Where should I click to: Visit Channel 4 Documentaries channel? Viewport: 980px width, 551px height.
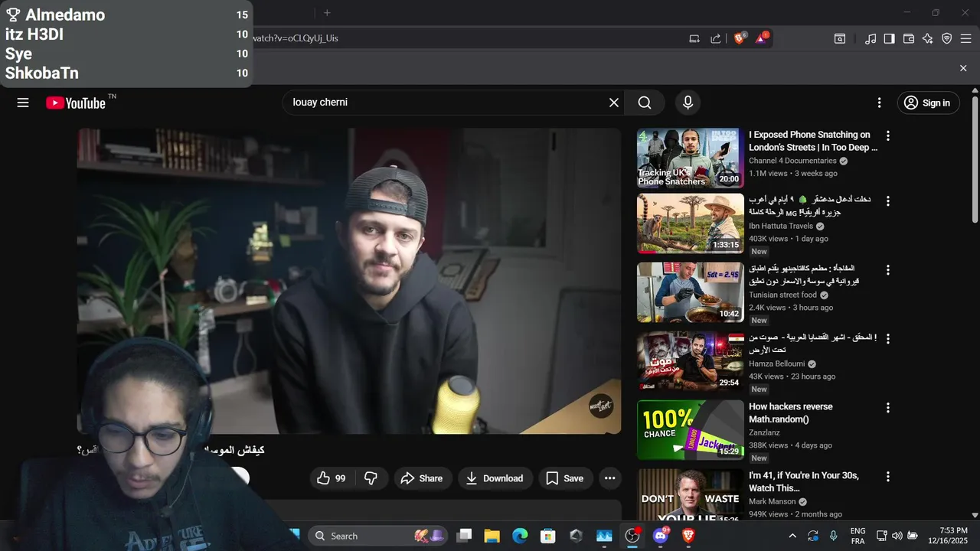[792, 161]
